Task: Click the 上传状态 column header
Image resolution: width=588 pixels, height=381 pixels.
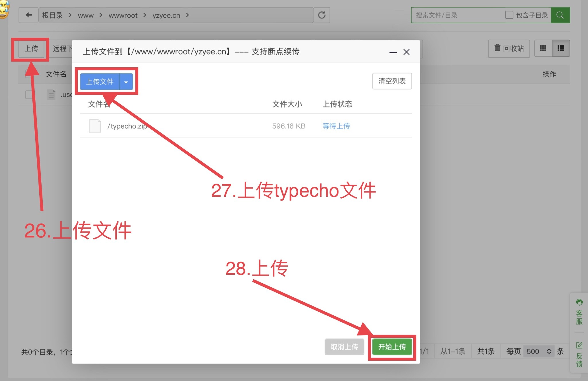Action: click(x=337, y=104)
